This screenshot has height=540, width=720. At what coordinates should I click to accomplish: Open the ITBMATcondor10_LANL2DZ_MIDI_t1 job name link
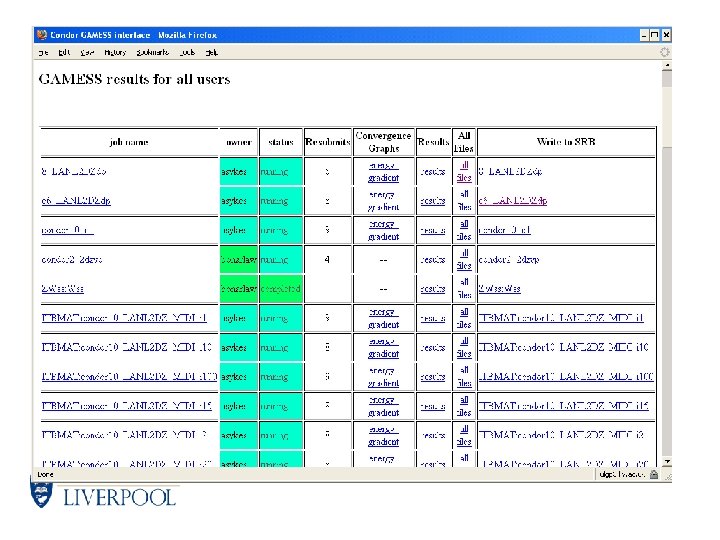124,318
